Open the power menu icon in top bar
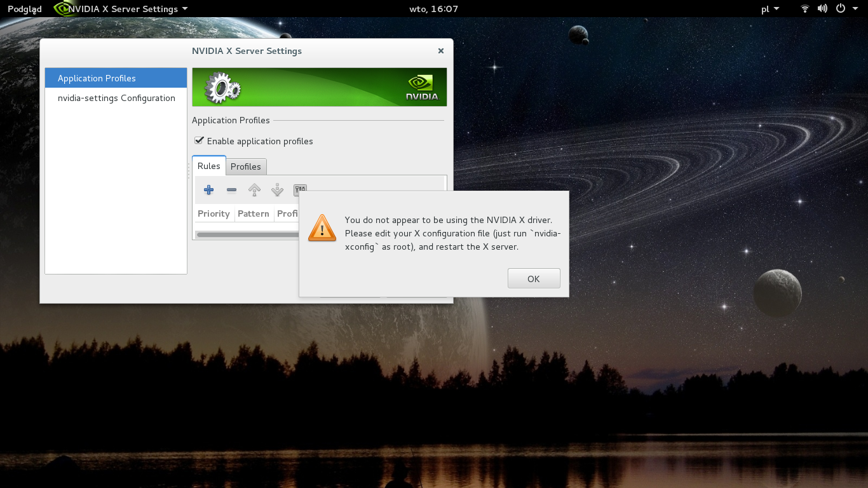The image size is (868, 488). [840, 9]
